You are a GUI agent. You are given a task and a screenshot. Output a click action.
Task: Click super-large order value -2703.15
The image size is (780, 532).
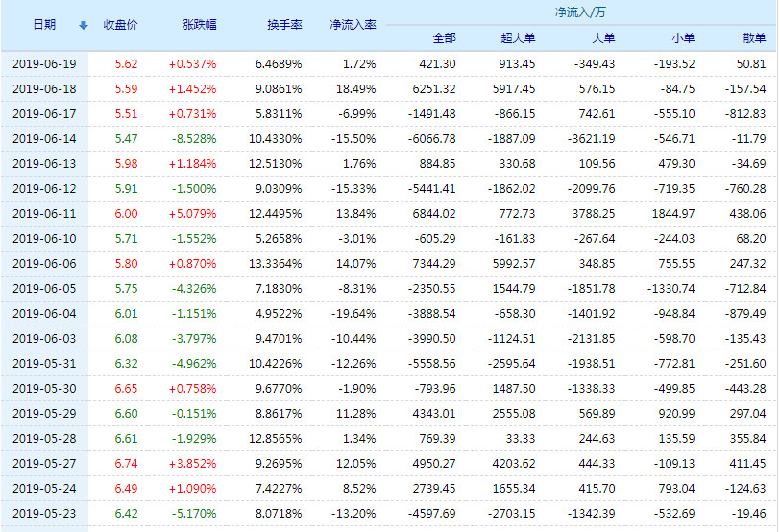(511, 513)
